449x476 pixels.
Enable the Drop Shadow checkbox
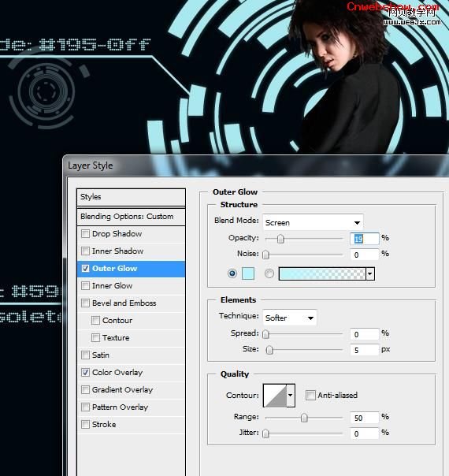point(86,234)
